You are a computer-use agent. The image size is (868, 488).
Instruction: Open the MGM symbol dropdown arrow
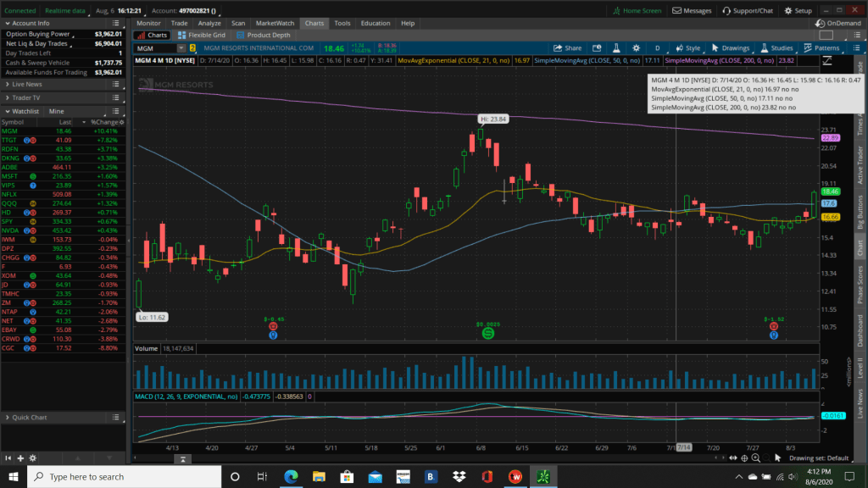(181, 48)
